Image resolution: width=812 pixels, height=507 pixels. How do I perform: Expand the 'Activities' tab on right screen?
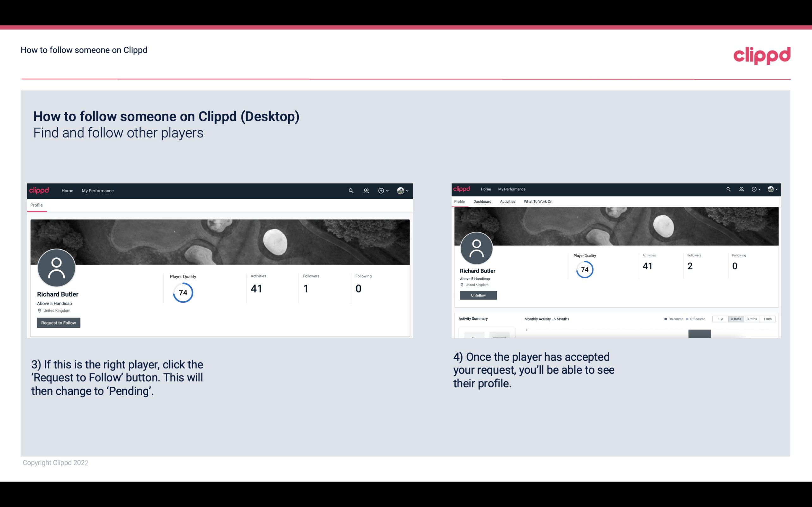pos(506,202)
